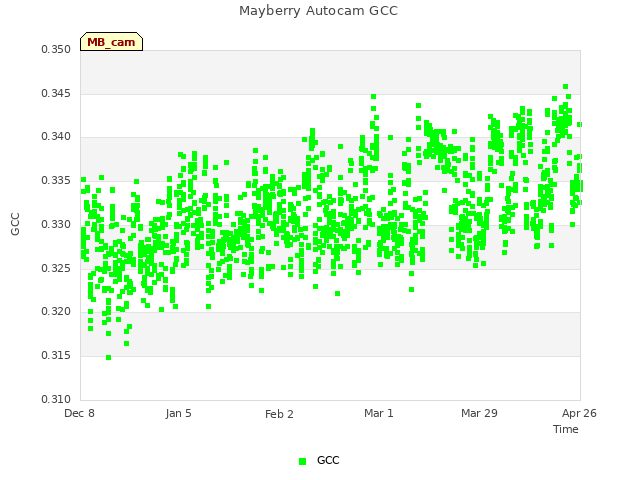The width and height of the screenshot is (640, 480).
Task: Click the Mar 29 x-axis label
Action: tap(479, 413)
